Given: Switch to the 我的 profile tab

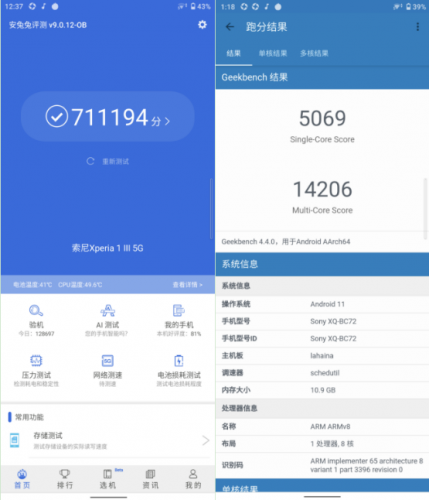Looking at the screenshot, I should click(193, 479).
